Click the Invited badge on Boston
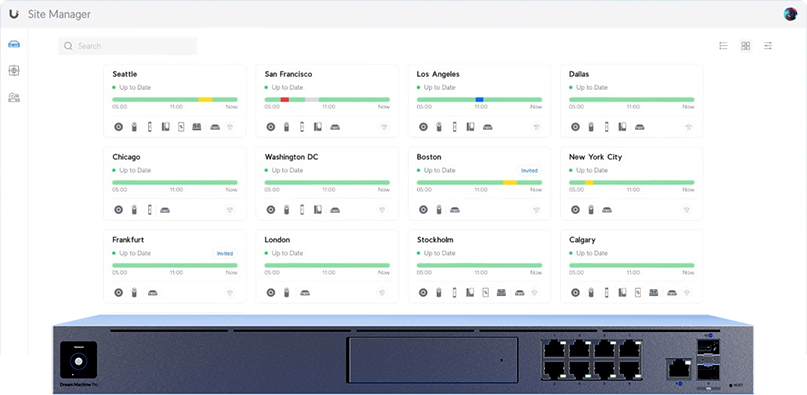 (x=529, y=170)
